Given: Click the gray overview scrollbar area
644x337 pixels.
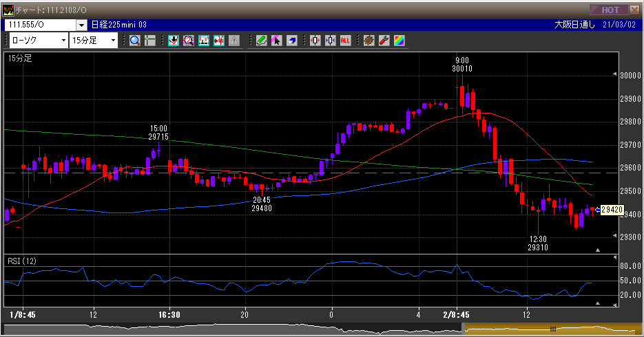Looking at the screenshot, I should 232,329.
